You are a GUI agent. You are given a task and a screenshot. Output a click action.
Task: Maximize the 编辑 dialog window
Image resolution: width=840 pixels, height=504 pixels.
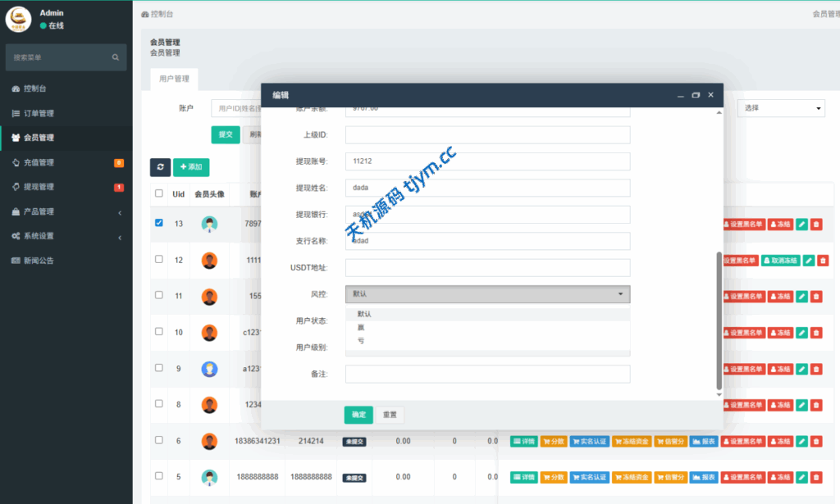(x=696, y=95)
